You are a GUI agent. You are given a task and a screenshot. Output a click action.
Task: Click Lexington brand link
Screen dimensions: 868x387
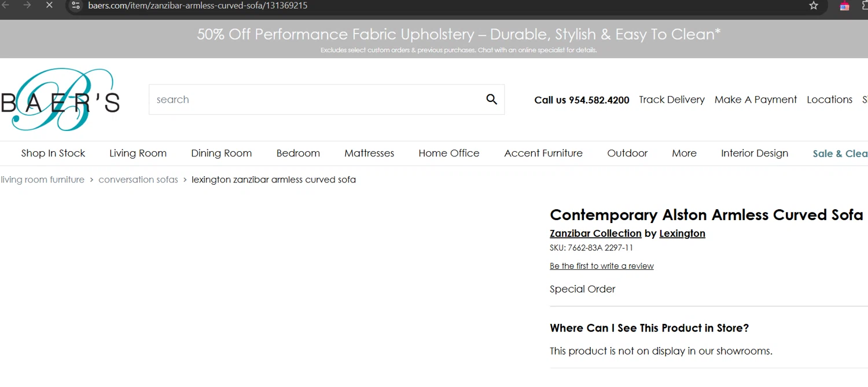coord(682,233)
